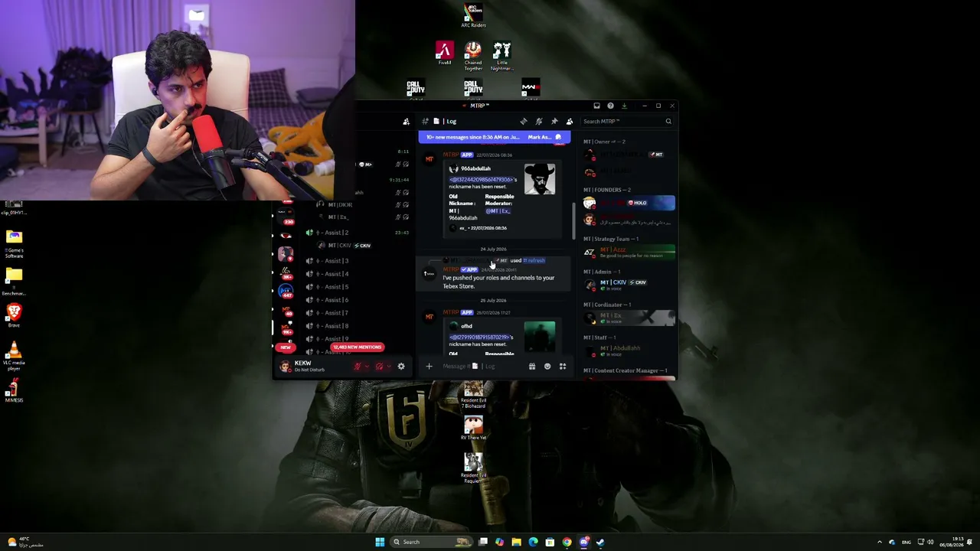Click the Search MTRP field
The width and height of the screenshot is (980, 551).
coord(627,121)
